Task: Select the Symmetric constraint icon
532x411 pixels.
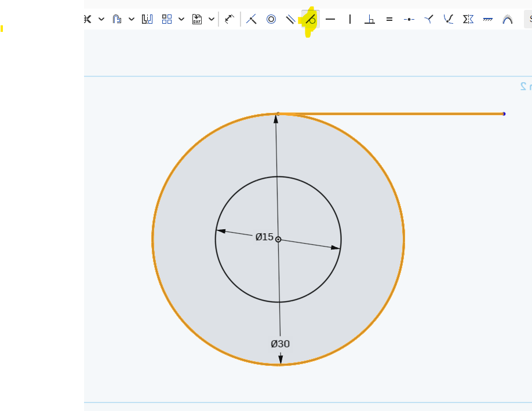Action: (468, 20)
